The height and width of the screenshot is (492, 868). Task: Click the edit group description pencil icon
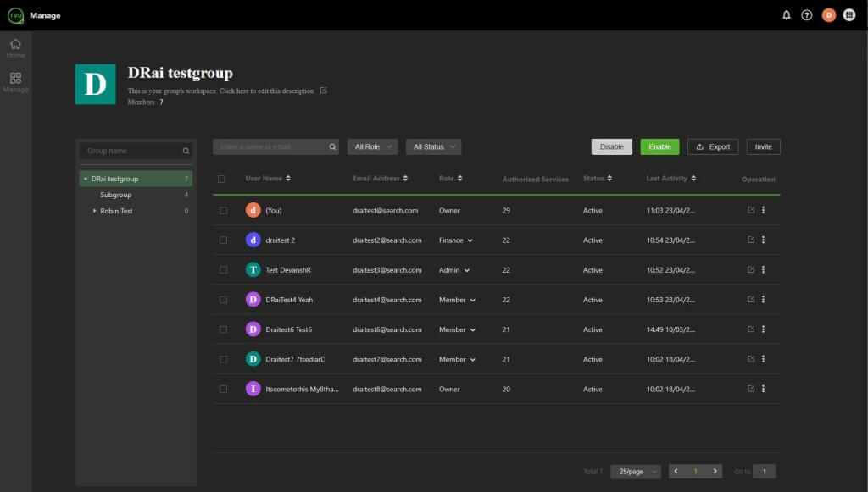point(323,91)
